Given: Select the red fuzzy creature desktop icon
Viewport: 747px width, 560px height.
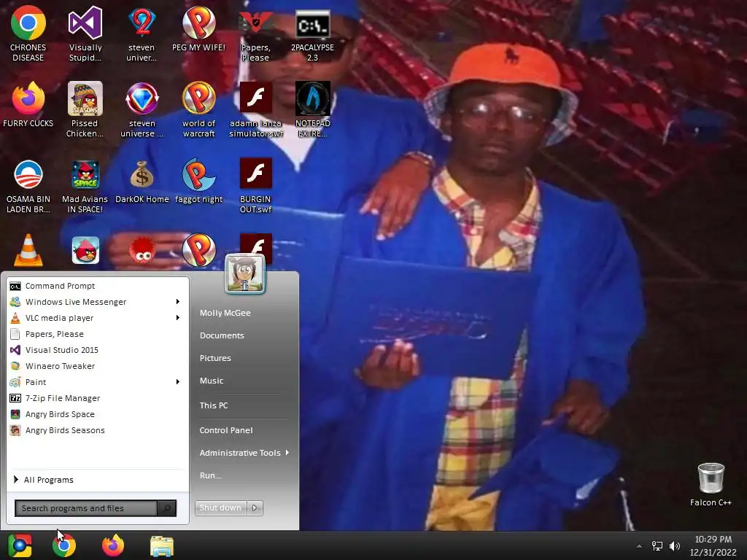Looking at the screenshot, I should (142, 251).
